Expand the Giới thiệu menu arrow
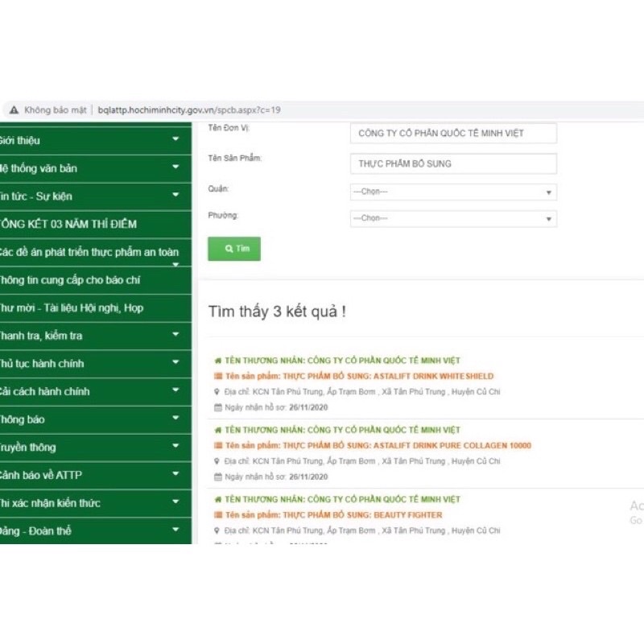This screenshot has width=644, height=644. pos(175,138)
